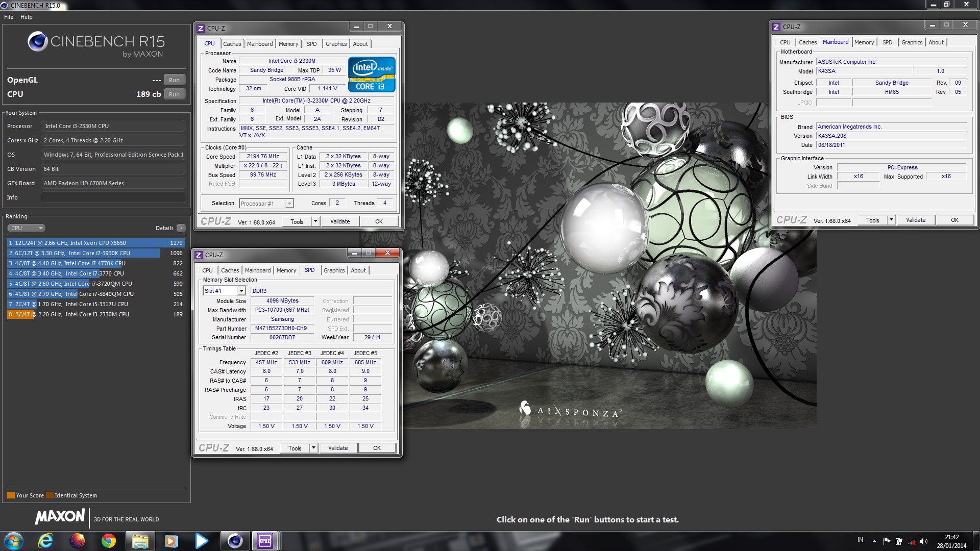980x551 pixels.
Task: Click Validate in Mainboard CPU-Z window
Action: pyautogui.click(x=916, y=220)
